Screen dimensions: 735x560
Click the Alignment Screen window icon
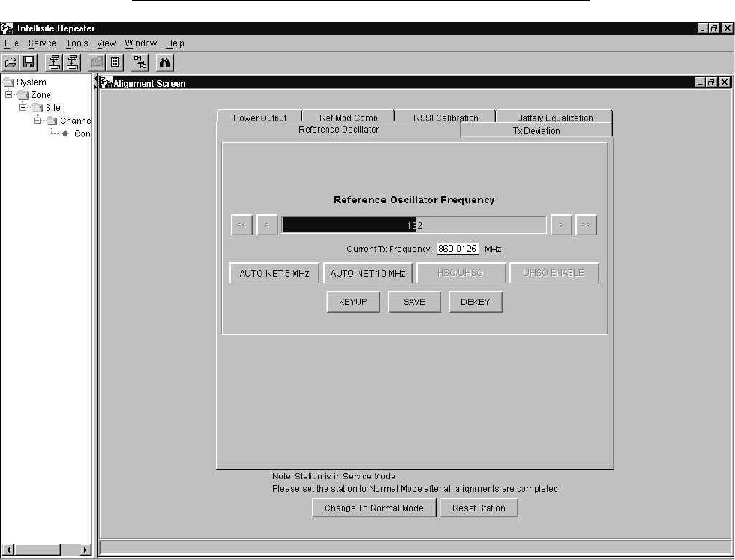click(106, 82)
